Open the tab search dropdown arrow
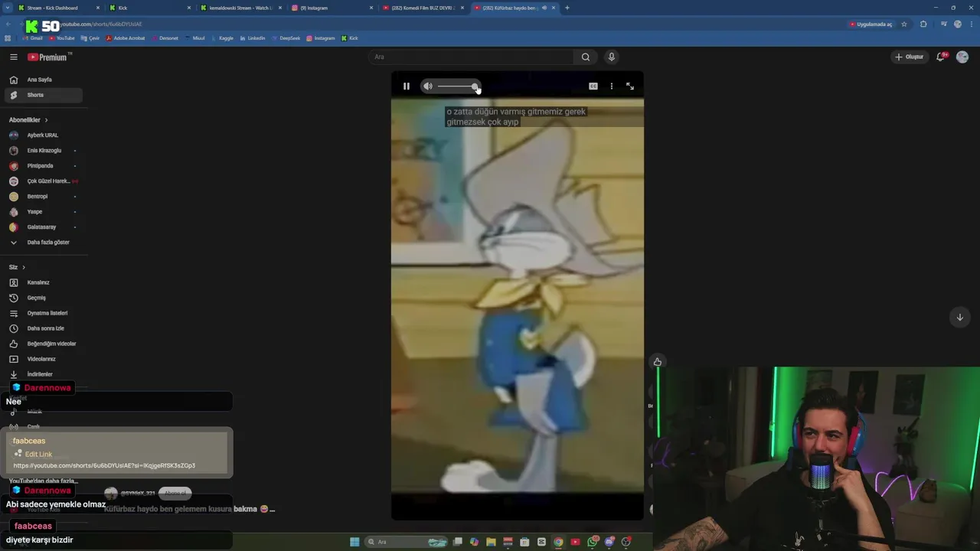 tap(7, 8)
